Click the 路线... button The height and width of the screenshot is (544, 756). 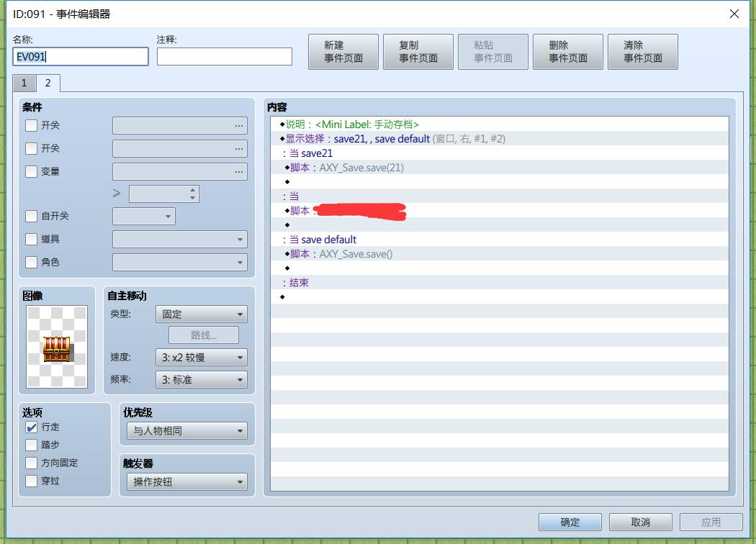(x=204, y=335)
